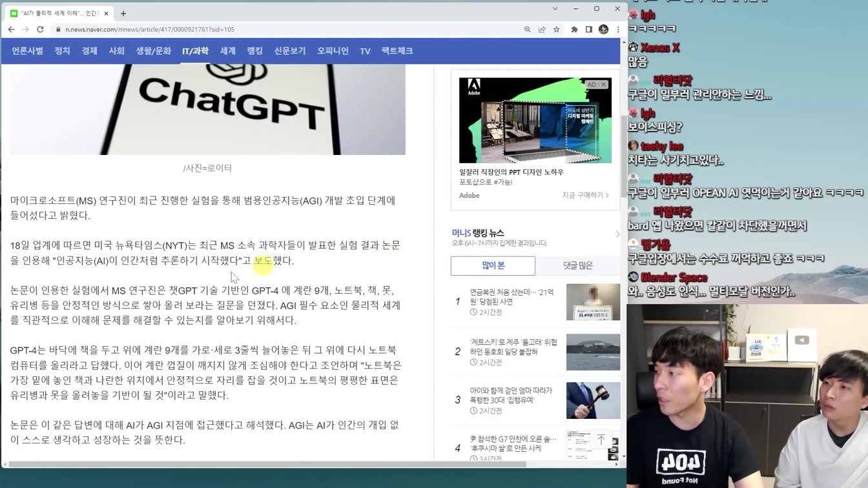Open the 랭킹 menu item
The height and width of the screenshot is (488, 868).
point(254,50)
